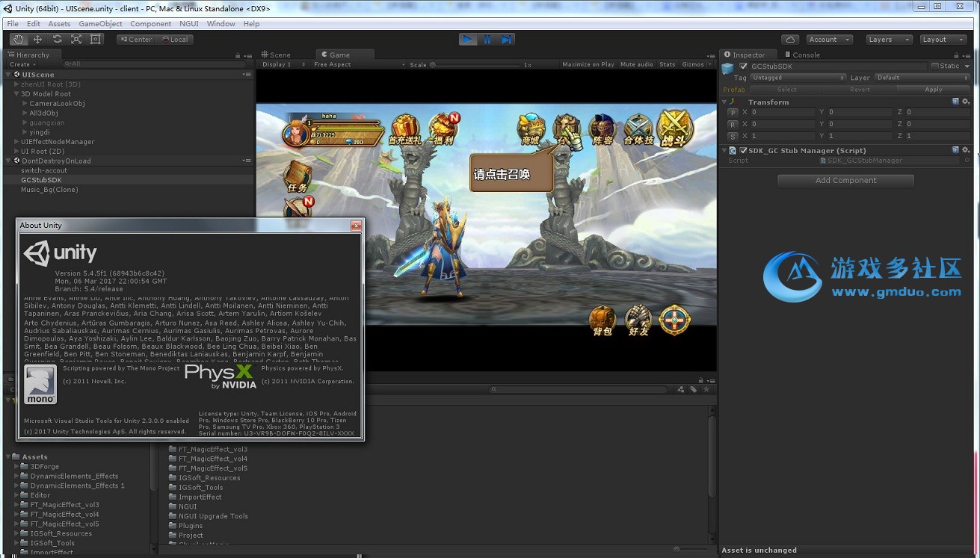Select the Move tool in toolbar
Screen dimensions: 980x558
[37, 39]
